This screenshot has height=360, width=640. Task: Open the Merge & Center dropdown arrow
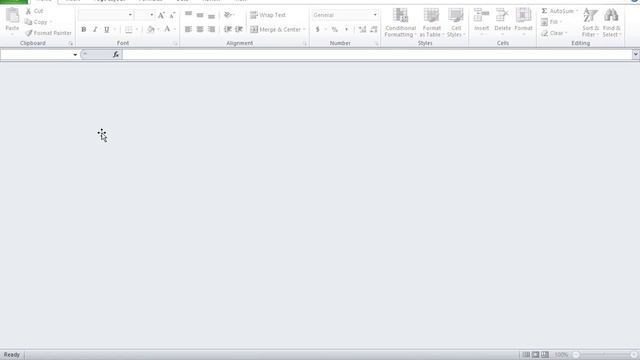pos(304,29)
